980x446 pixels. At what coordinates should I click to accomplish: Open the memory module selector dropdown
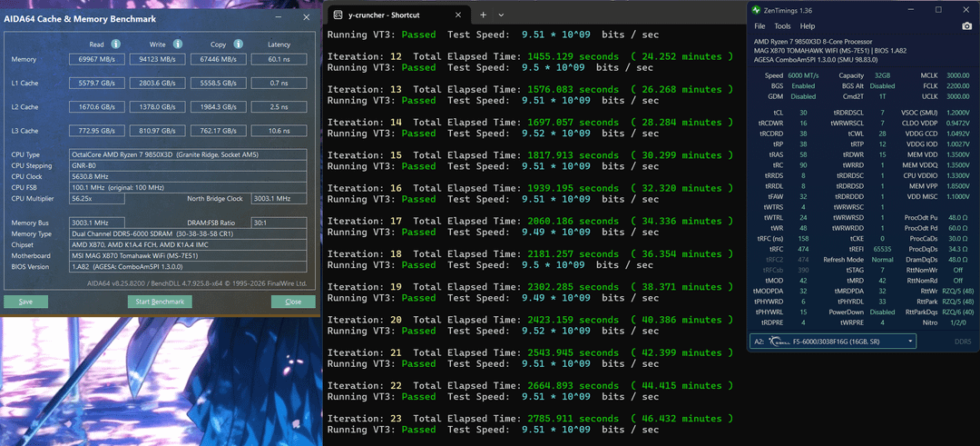834,341
